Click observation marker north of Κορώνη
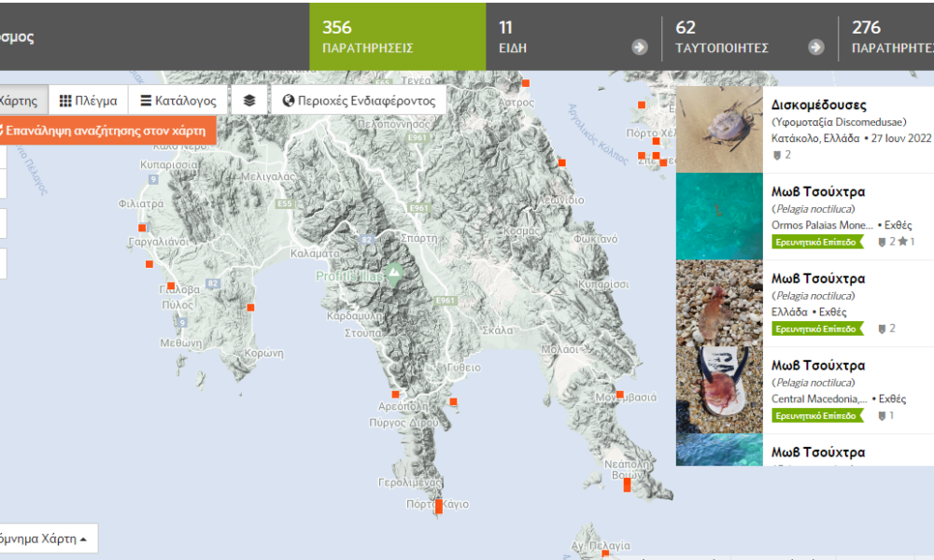934x560 pixels. tap(250, 308)
